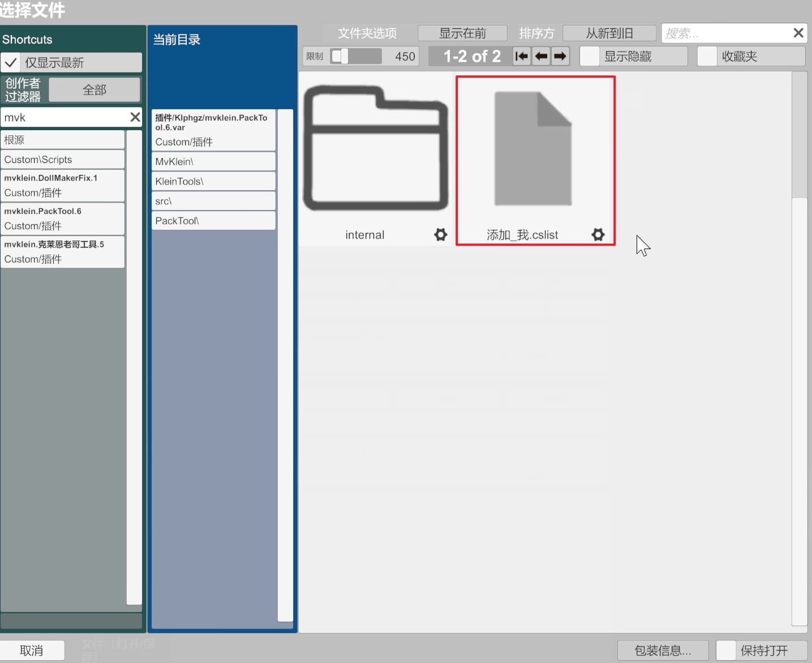812x663 pixels.
Task: Jump to first page of results
Action: (x=521, y=56)
